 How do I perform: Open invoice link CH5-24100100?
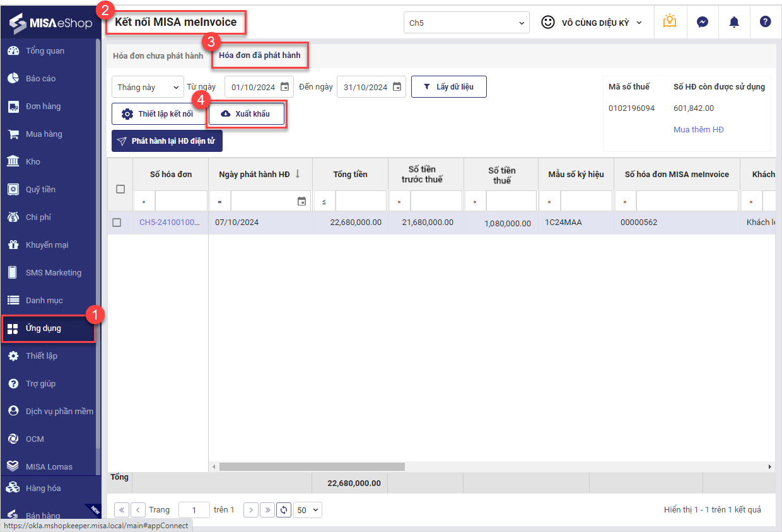[x=170, y=223]
